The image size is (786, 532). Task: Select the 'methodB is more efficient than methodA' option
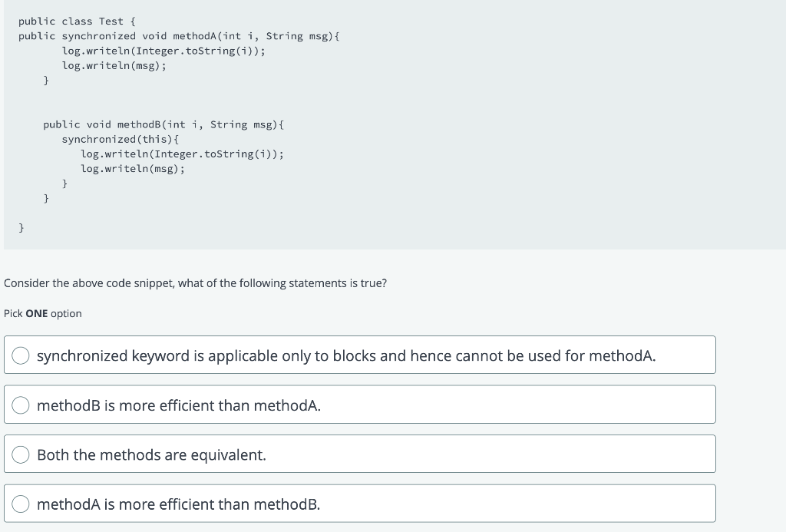pos(21,405)
